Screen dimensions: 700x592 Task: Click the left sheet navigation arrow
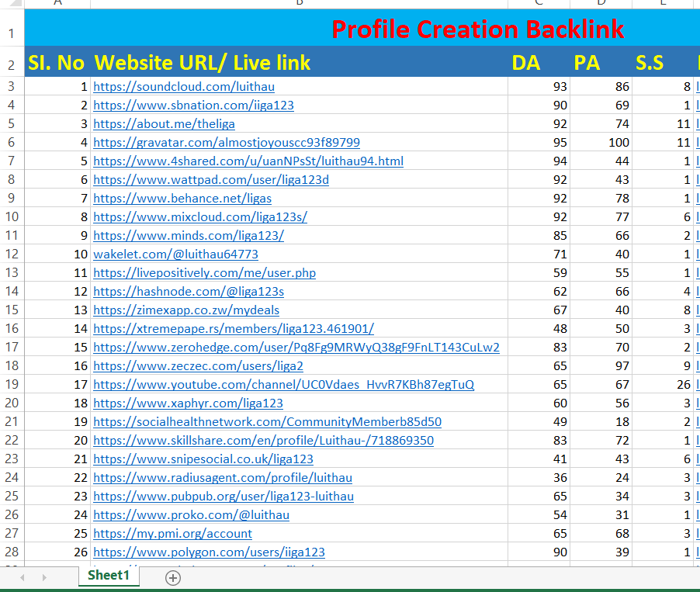[22, 577]
